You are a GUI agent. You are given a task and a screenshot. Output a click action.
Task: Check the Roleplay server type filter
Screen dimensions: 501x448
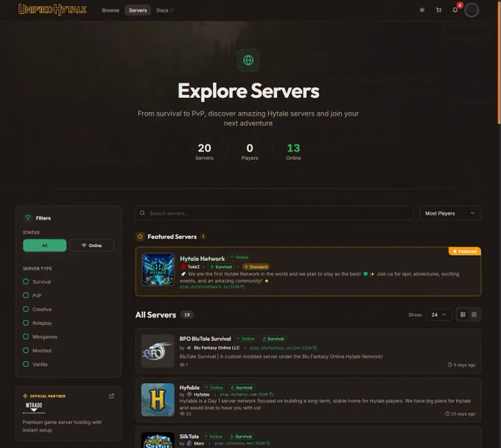point(26,323)
